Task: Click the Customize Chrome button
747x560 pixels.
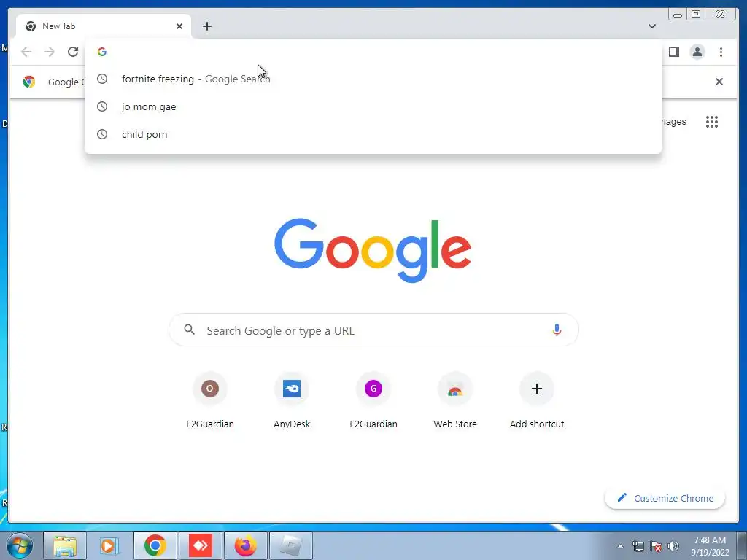Action: tap(665, 498)
